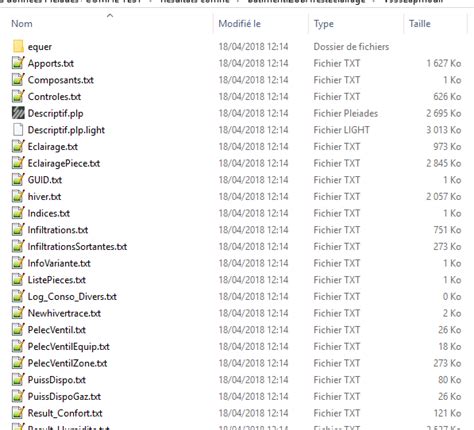Toggle sort direction arrow above Nom
This screenshot has width=474, height=430.
click(110, 15)
